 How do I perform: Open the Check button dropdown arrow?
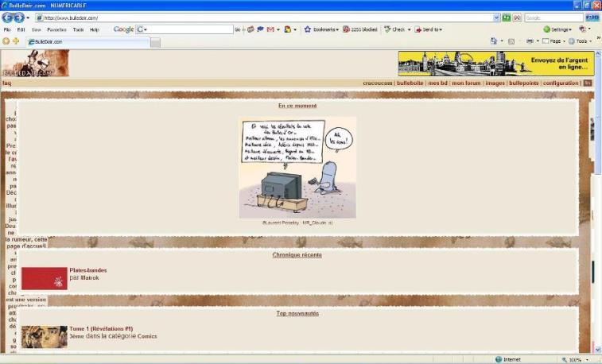pyautogui.click(x=409, y=29)
